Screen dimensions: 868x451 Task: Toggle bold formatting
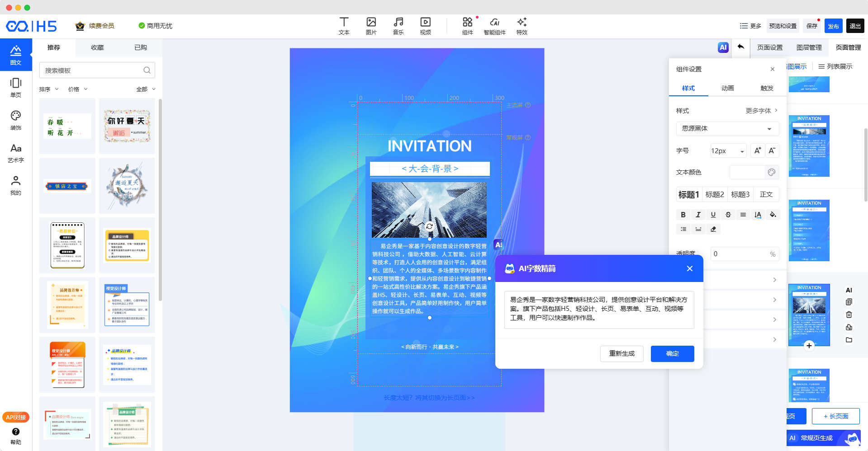(x=683, y=215)
